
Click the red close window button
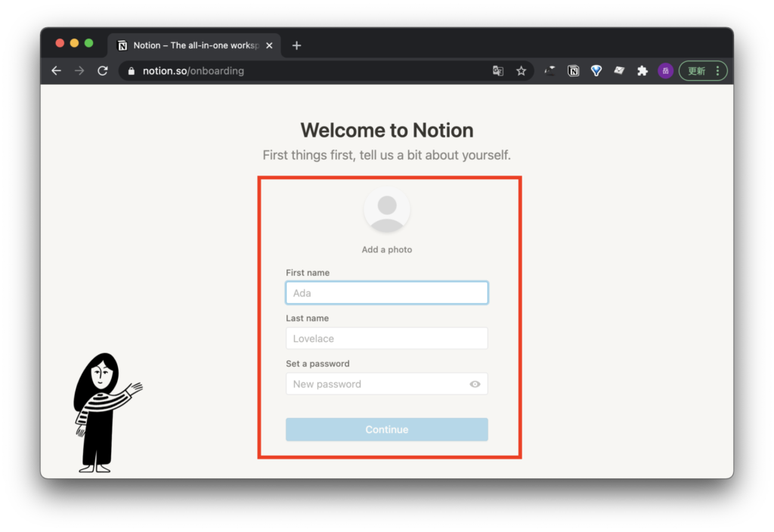pyautogui.click(x=60, y=43)
